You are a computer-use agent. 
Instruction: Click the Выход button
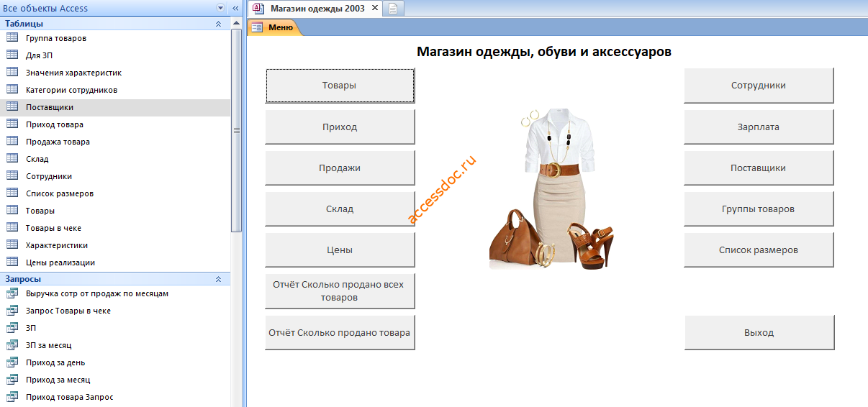[x=759, y=332]
